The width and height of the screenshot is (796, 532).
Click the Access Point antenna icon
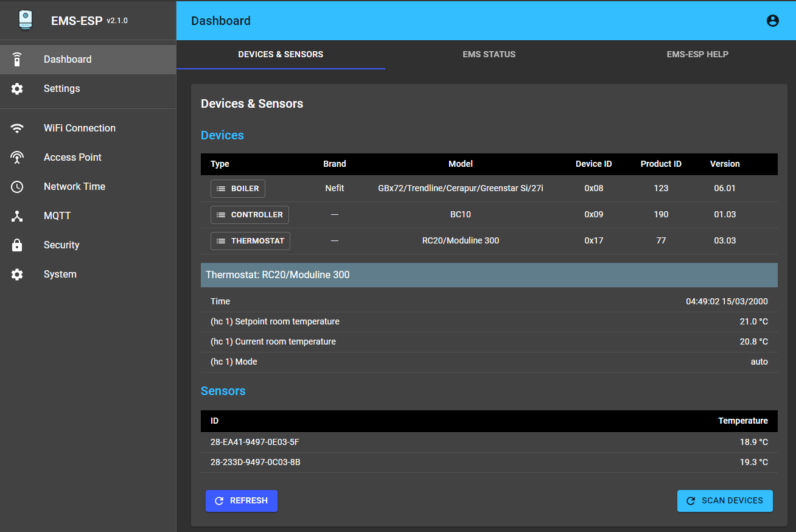[17, 158]
